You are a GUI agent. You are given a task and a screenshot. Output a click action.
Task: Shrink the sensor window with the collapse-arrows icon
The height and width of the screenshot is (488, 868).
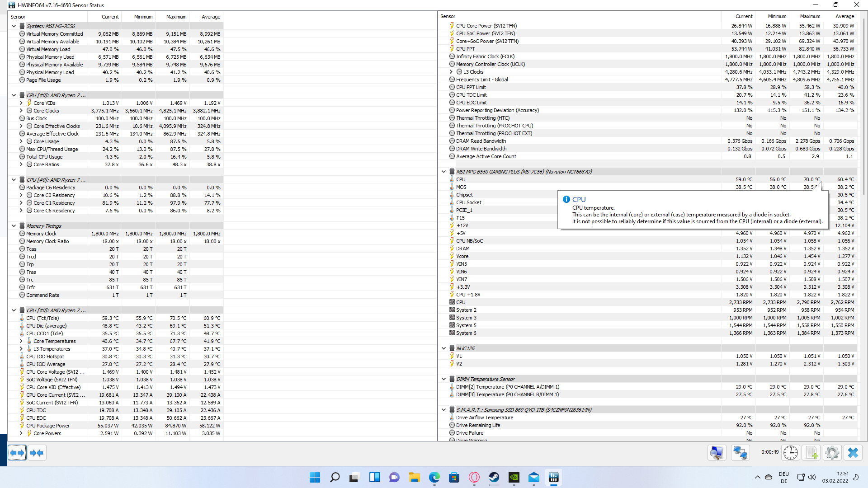click(x=37, y=453)
